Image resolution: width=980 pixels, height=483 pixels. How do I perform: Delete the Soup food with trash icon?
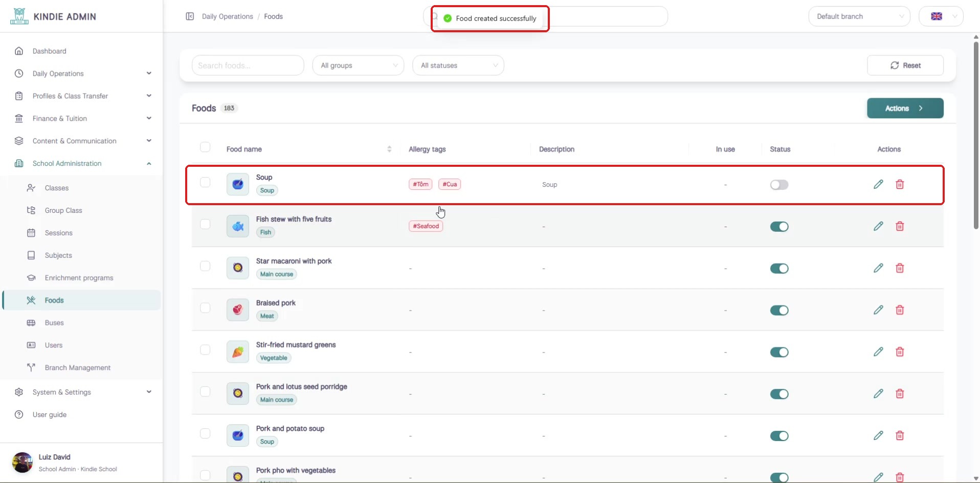click(900, 184)
